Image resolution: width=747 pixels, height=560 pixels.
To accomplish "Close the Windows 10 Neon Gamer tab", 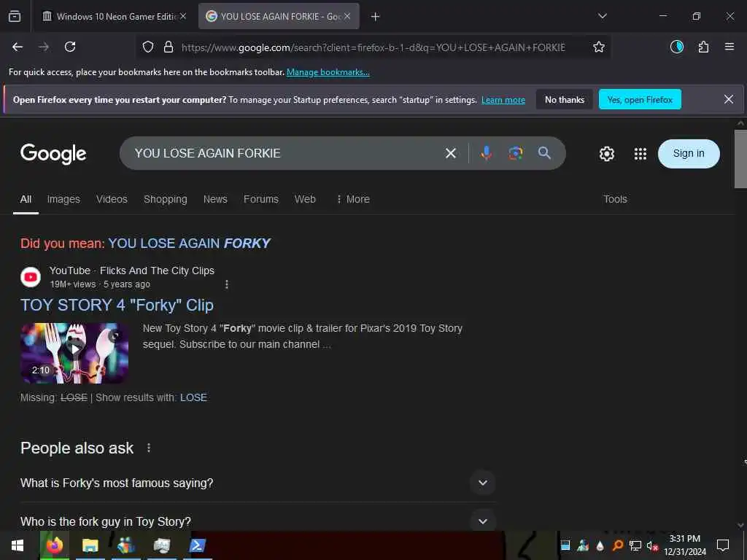I will [x=183, y=16].
